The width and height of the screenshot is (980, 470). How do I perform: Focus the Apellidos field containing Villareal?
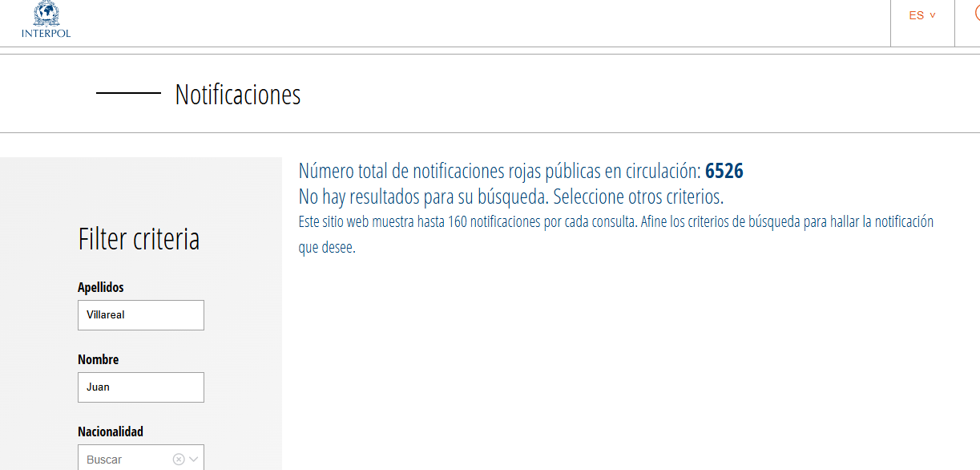coord(140,315)
